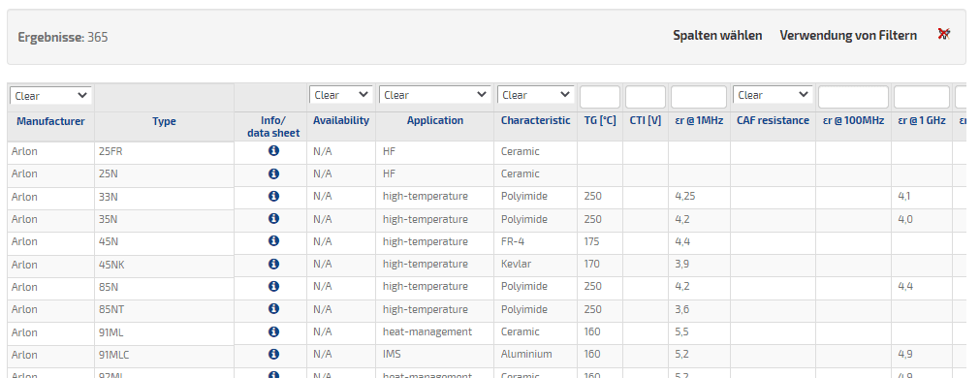This screenshot has width=980, height=378.
Task: Click the εr @ 1MHz filter field
Action: pyautogui.click(x=699, y=97)
